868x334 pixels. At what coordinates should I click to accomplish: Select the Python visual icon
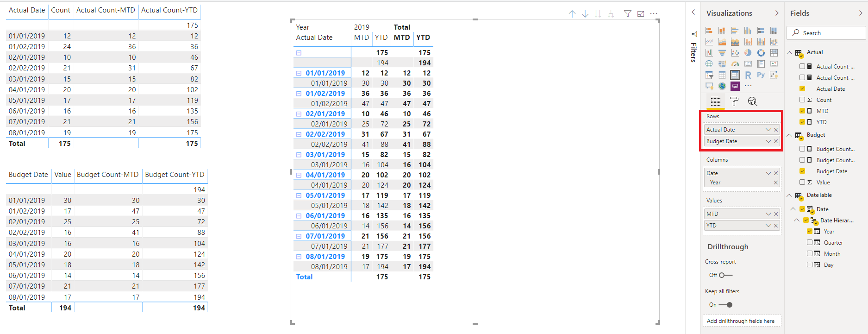pyautogui.click(x=761, y=75)
